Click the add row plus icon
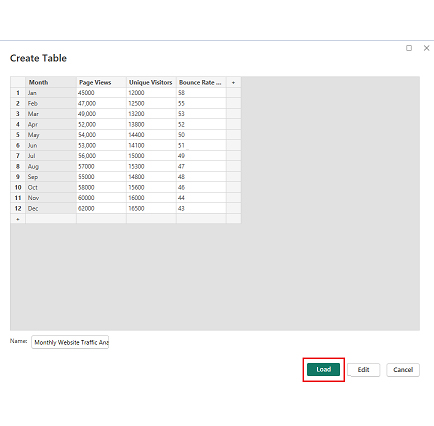 [18, 219]
